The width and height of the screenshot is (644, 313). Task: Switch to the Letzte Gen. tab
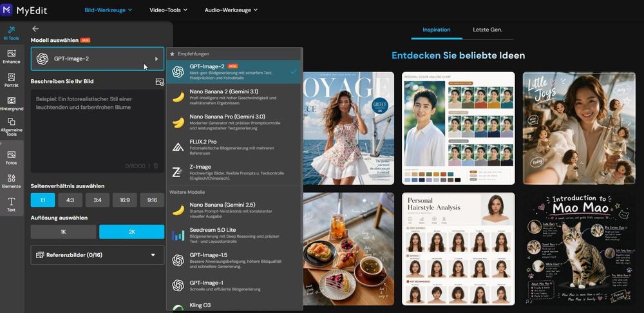pyautogui.click(x=488, y=30)
